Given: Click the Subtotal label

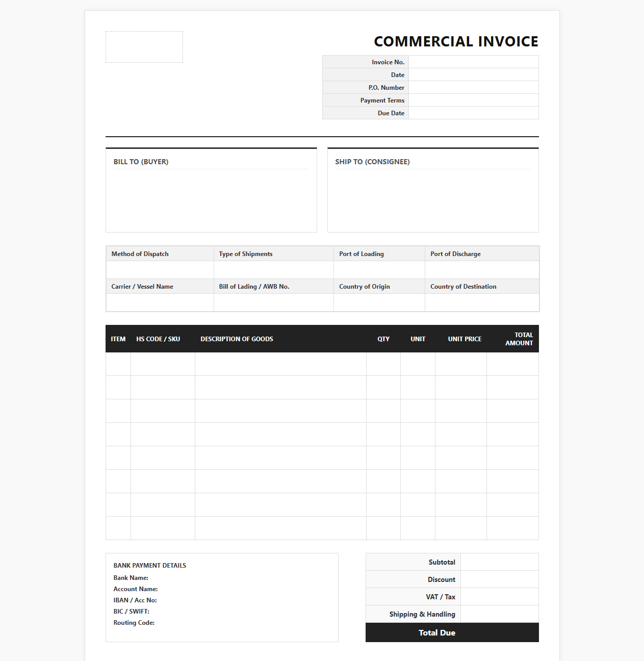Looking at the screenshot, I should (x=442, y=562).
